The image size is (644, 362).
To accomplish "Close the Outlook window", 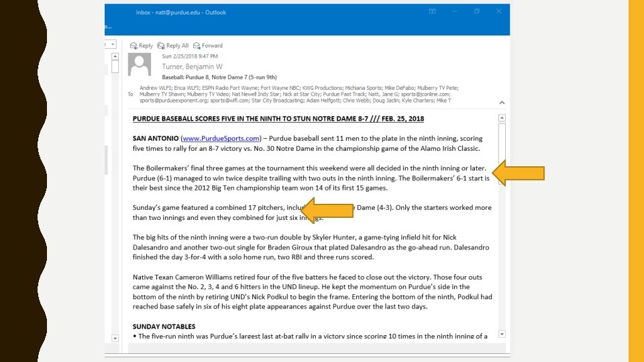I will tap(498, 11).
